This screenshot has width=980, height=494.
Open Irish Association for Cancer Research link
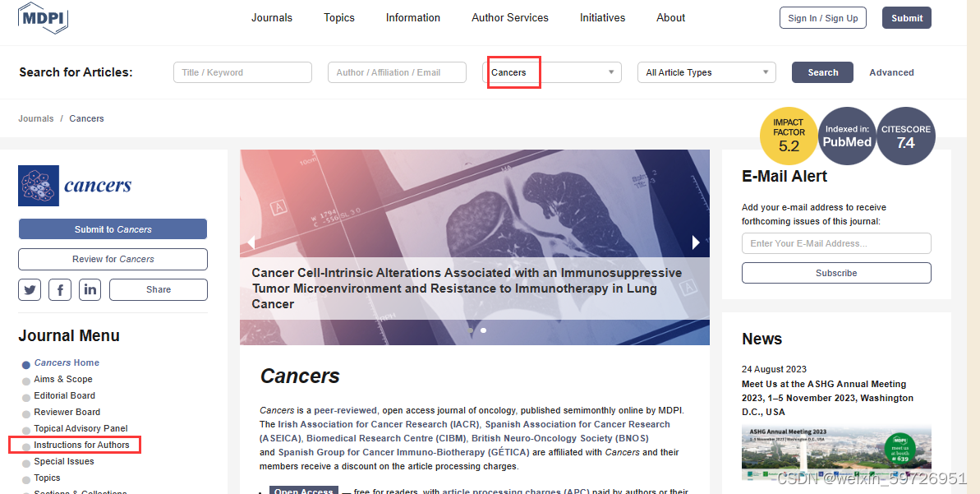pyautogui.click(x=379, y=424)
